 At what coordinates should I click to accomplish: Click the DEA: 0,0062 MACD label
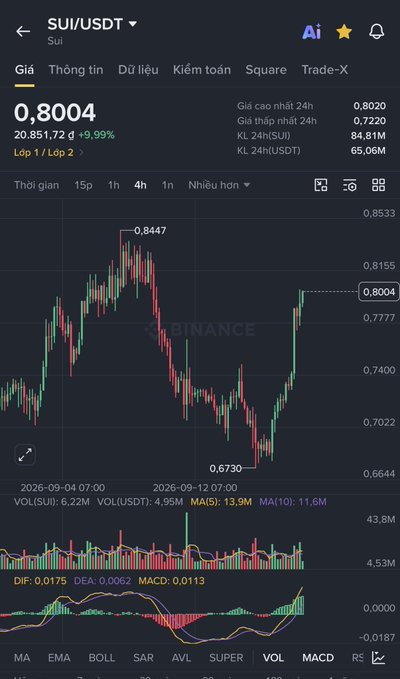[x=103, y=581]
